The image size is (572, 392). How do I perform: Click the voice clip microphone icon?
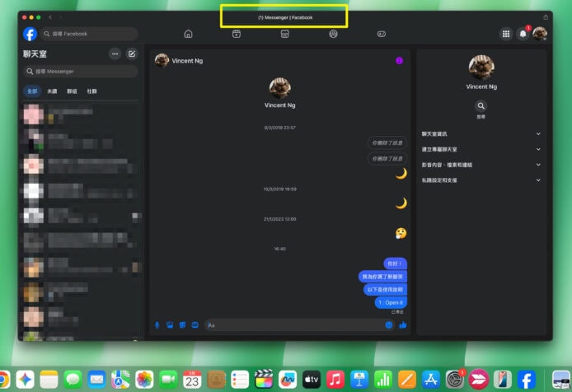(157, 325)
